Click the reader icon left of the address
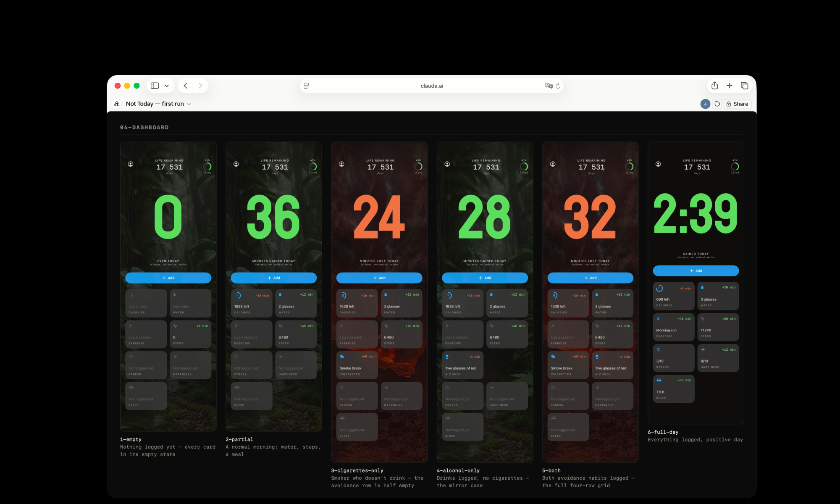The image size is (840, 504). (x=306, y=86)
